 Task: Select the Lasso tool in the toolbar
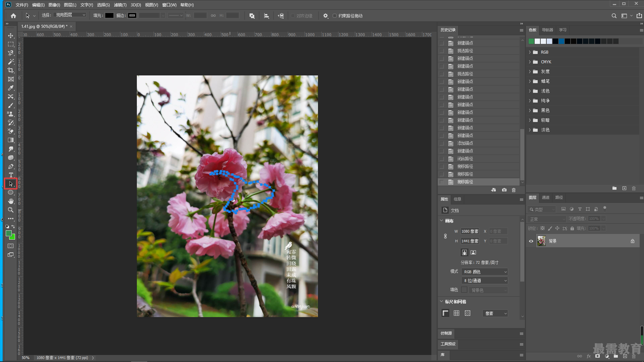tap(11, 53)
